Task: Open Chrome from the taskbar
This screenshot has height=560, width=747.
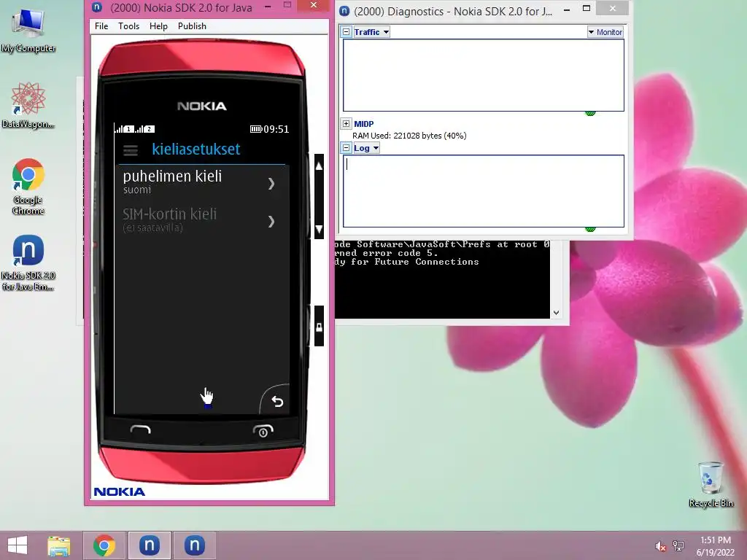Action: (x=104, y=545)
